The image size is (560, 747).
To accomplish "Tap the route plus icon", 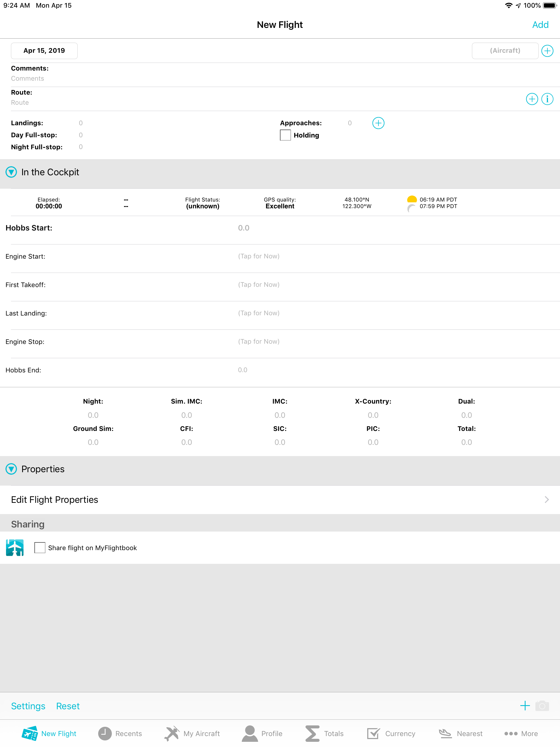I will coord(532,99).
